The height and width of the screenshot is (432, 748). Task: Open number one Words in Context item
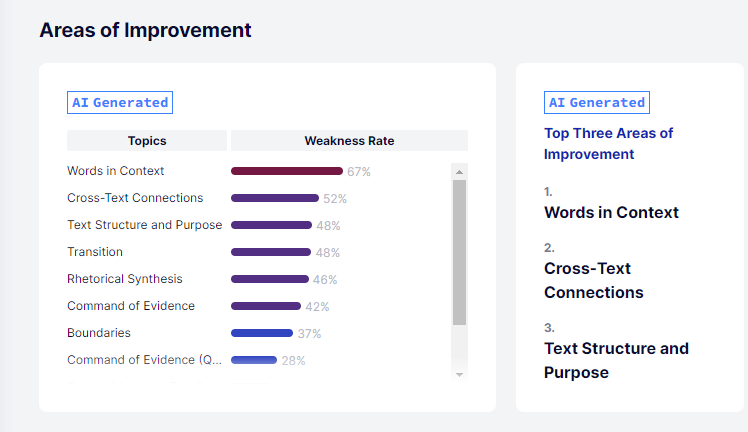(x=611, y=212)
